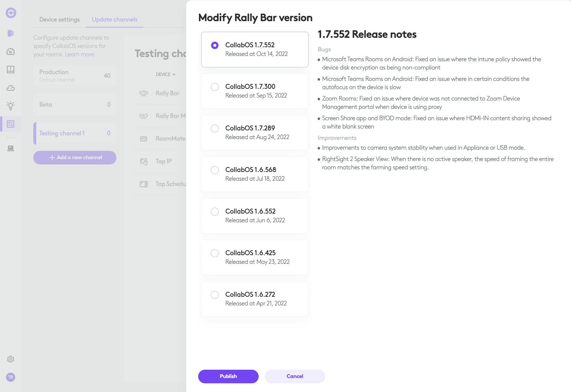Open the alerts sidebar icon
Image resolution: width=571 pixels, height=392 pixels.
(11, 70)
